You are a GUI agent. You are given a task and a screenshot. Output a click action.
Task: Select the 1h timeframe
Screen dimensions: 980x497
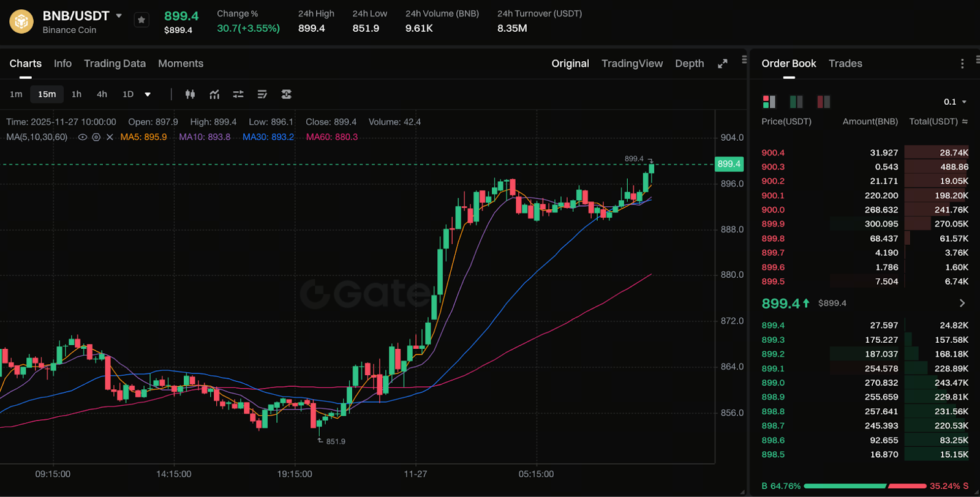pyautogui.click(x=77, y=94)
